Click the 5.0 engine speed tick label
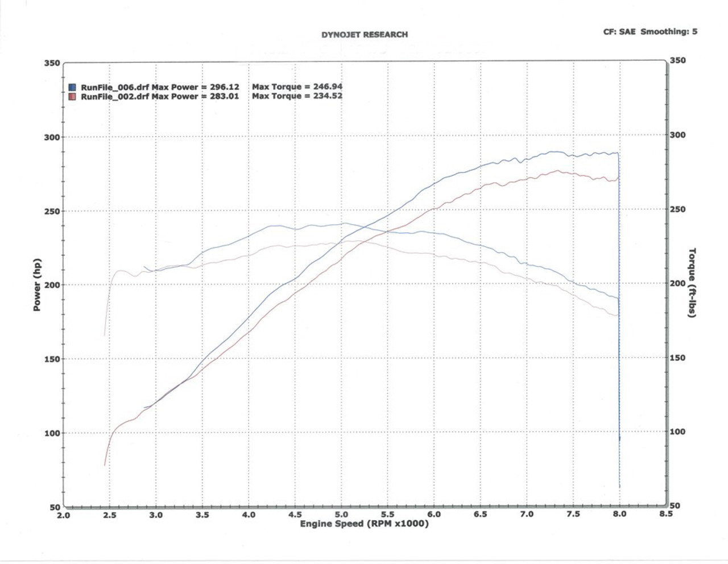The width and height of the screenshot is (728, 564). pyautogui.click(x=341, y=515)
